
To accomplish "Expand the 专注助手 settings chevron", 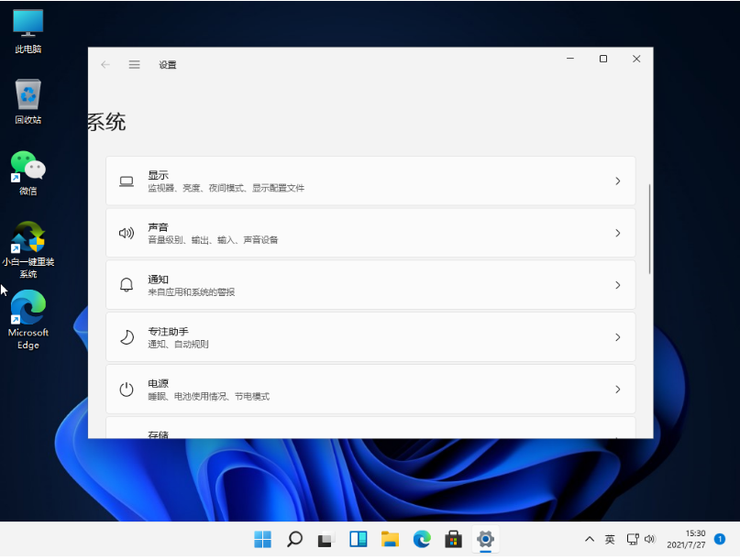I will [x=618, y=337].
